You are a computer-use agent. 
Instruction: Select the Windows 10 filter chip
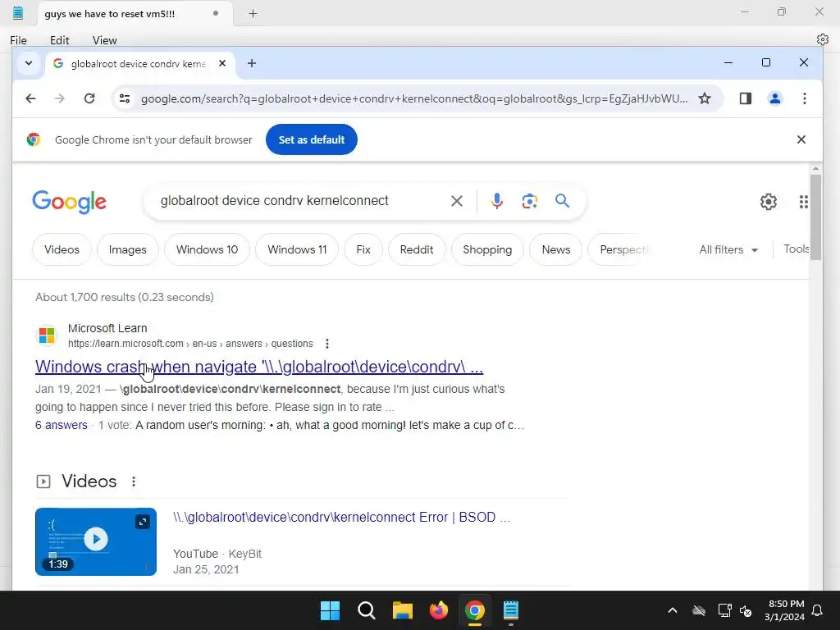click(207, 249)
